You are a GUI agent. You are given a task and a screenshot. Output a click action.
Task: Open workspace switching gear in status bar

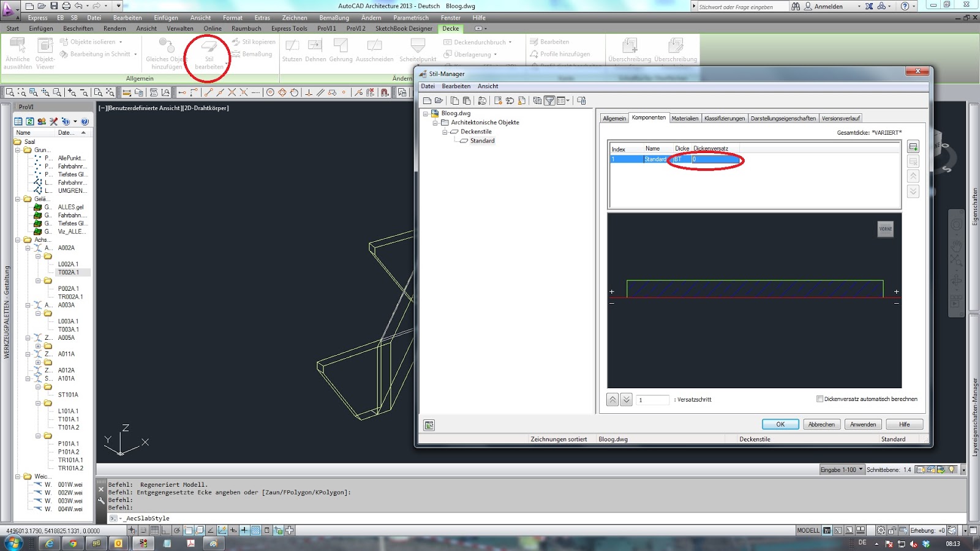click(x=881, y=530)
